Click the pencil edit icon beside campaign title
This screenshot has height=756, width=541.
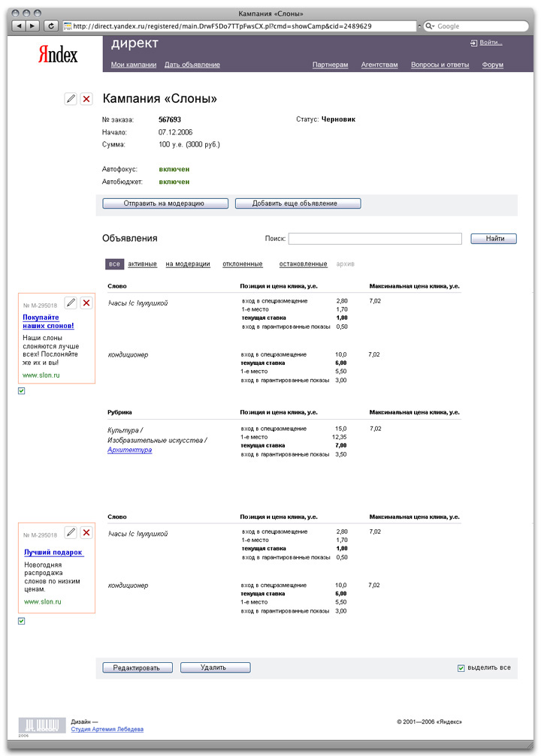point(71,99)
